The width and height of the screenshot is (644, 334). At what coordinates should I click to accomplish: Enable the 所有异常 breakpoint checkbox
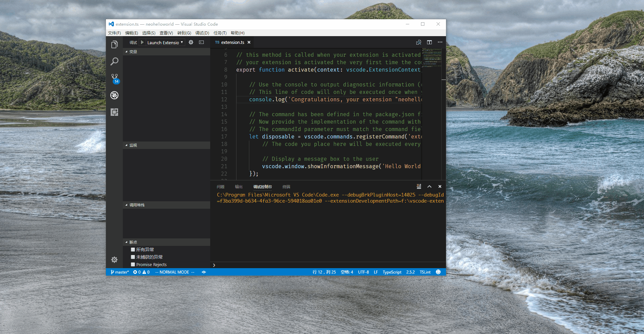133,249
